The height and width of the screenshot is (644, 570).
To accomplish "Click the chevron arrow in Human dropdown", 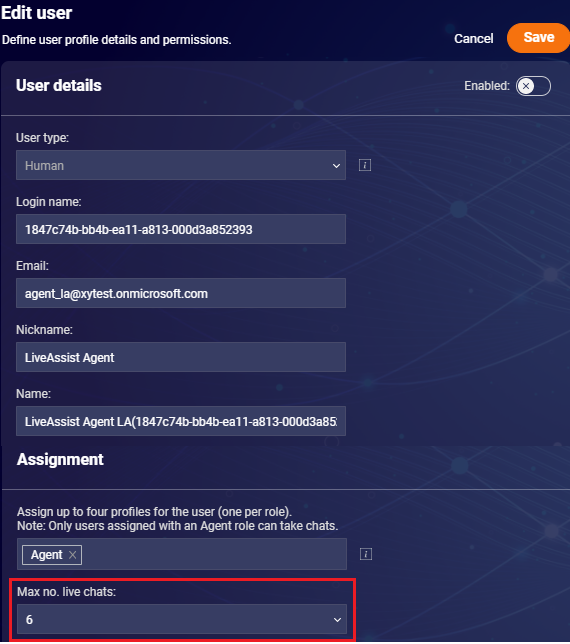I will tap(336, 166).
